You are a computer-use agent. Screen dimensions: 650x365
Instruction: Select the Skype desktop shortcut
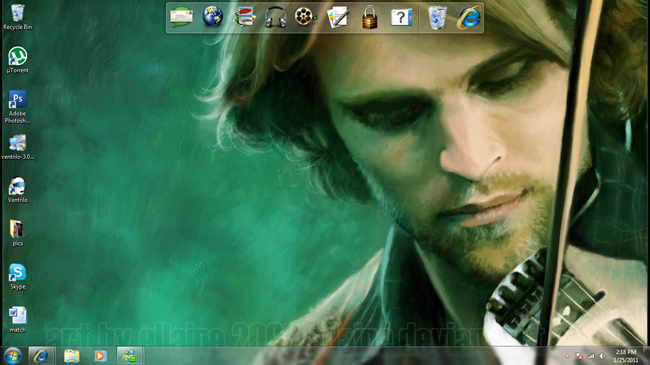pos(17,276)
